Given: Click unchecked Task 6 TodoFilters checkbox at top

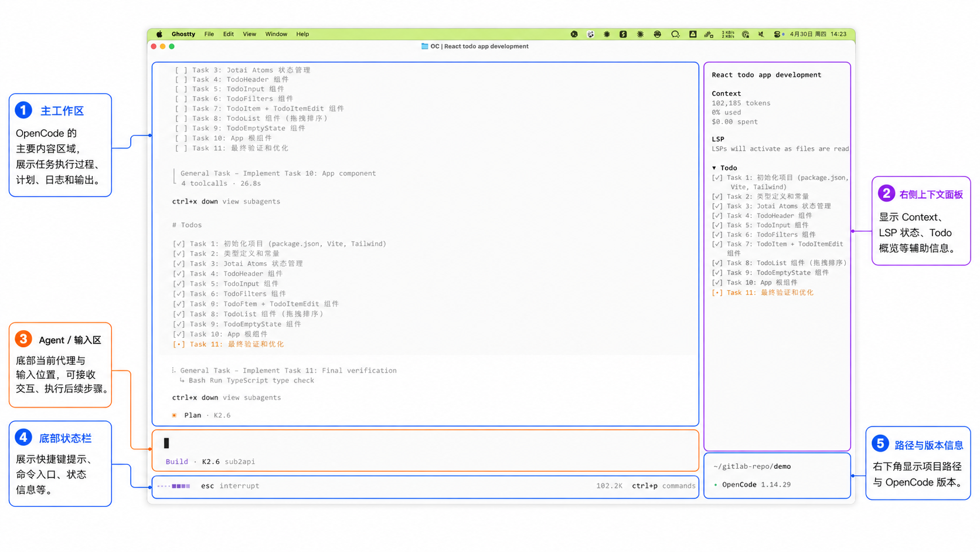Looking at the screenshot, I should (x=181, y=99).
